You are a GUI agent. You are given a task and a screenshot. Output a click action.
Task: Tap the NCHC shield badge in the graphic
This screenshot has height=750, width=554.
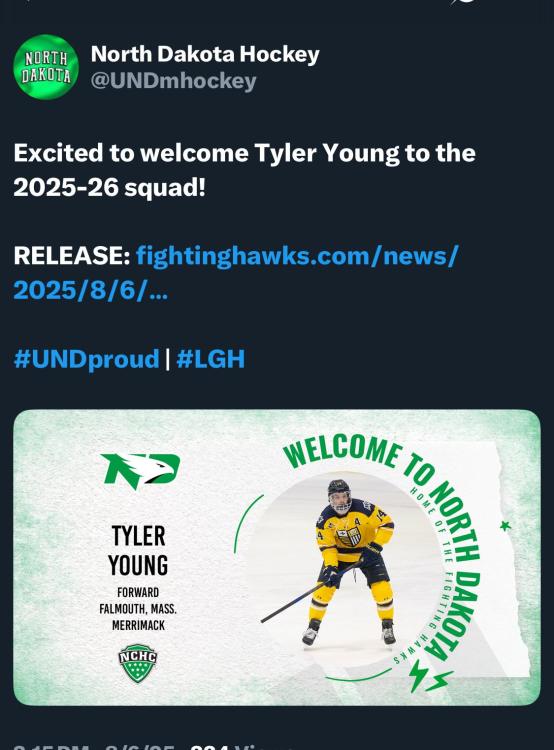138,662
